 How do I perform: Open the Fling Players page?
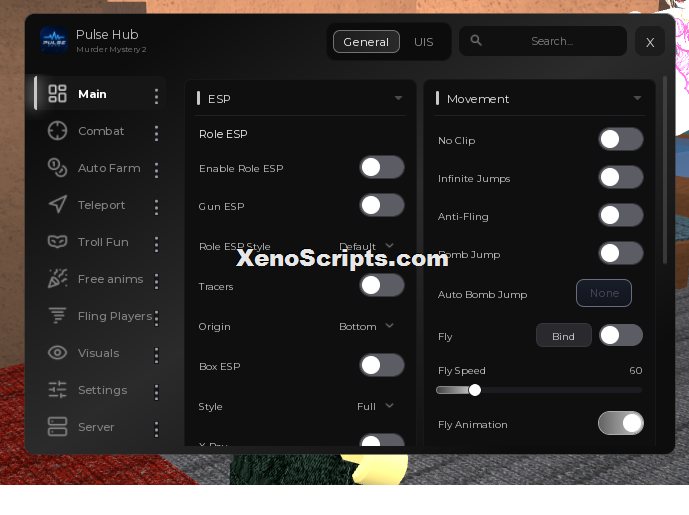click(x=115, y=316)
